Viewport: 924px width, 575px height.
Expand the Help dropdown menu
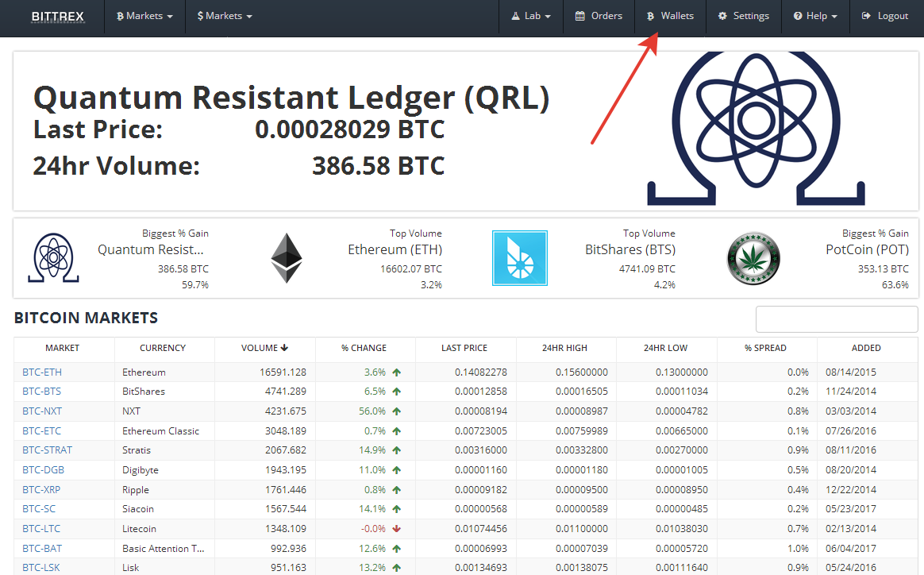pos(815,16)
